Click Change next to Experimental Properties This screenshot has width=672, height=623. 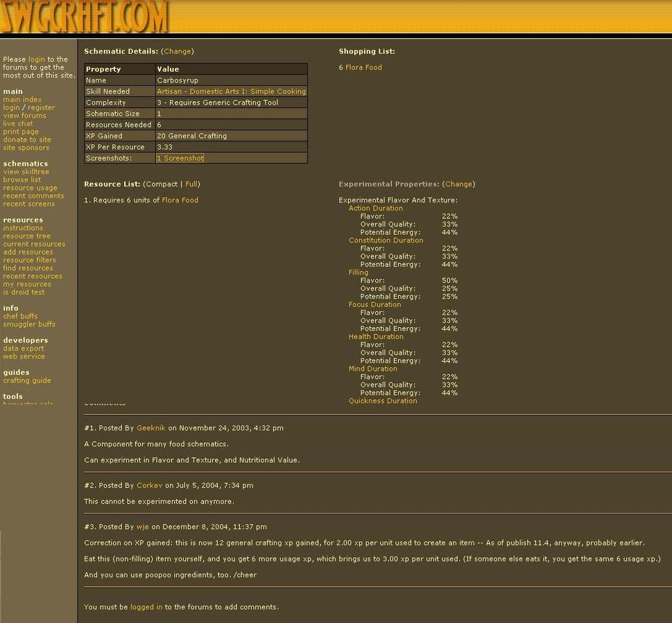(x=458, y=184)
